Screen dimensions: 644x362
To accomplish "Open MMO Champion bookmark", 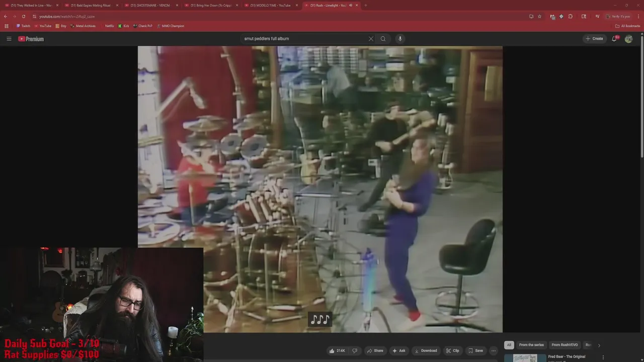I will (x=171, y=26).
